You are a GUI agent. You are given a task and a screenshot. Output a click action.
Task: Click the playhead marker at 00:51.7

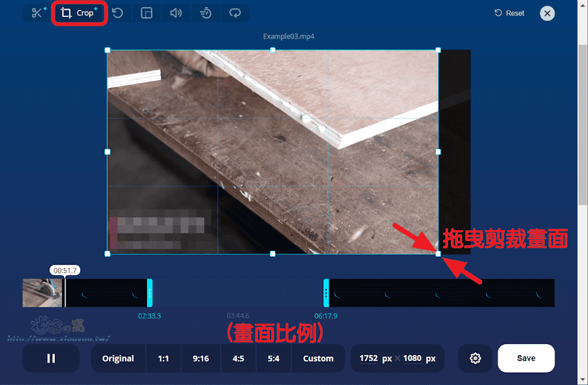[x=65, y=271]
